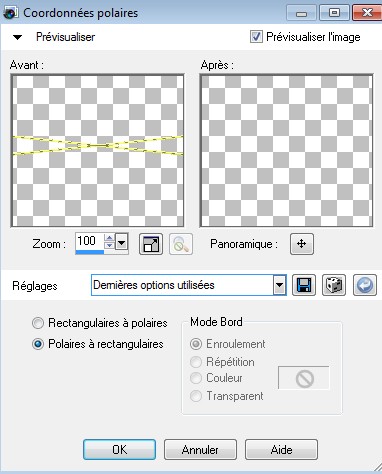Randomize parameters with the dice icon

tap(334, 285)
